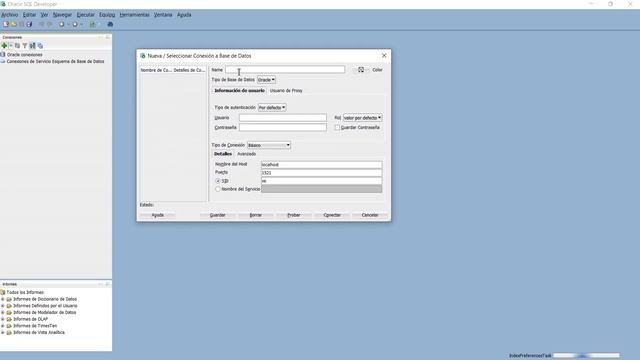
Task: Click the Conectar button
Action: pos(332,215)
